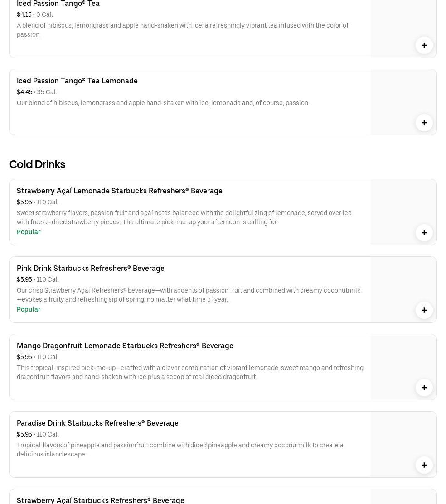Add Pink Drink Refreshers to cart
Viewport: 446px width, 504px height.
pos(424,310)
